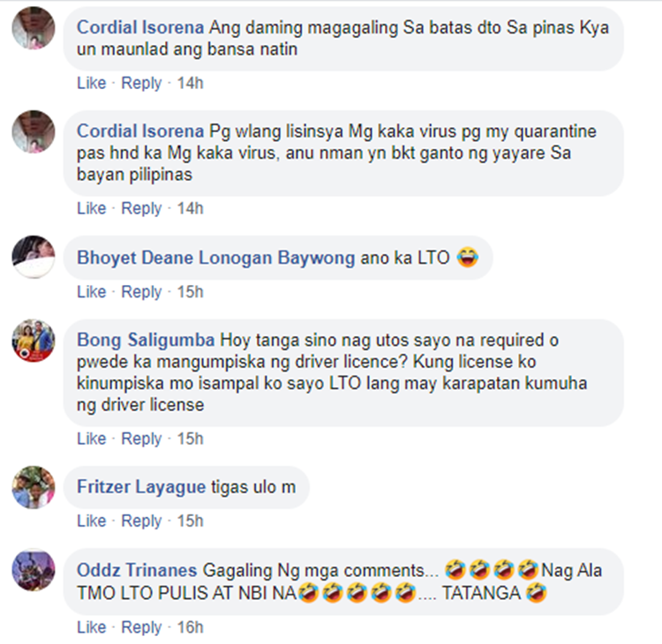Click Cordial Isorena's avatar on the first comment

34,28
